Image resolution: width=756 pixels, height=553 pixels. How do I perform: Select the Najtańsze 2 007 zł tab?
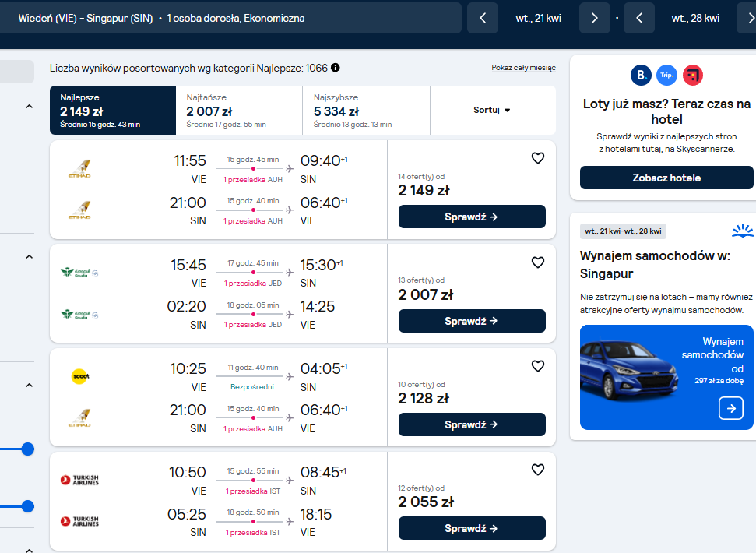239,110
